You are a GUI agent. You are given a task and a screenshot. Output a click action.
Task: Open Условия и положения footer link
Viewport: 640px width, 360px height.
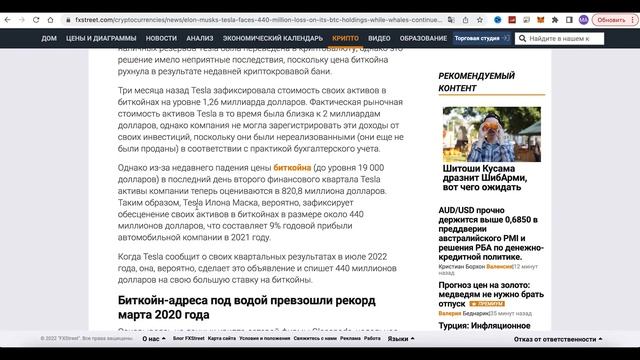coord(264,338)
